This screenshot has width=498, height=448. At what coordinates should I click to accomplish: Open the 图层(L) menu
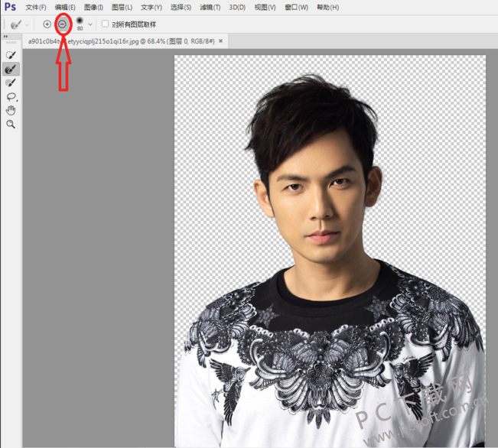[x=122, y=8]
